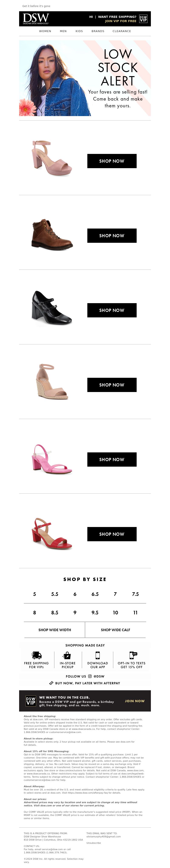170x868 pixels.
Task: Click the Unsubscribe link in footer
Action: pos(93,843)
